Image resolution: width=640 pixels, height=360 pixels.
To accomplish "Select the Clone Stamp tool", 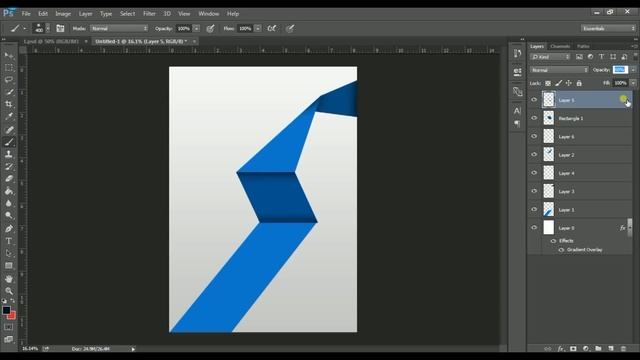I will click(x=9, y=154).
